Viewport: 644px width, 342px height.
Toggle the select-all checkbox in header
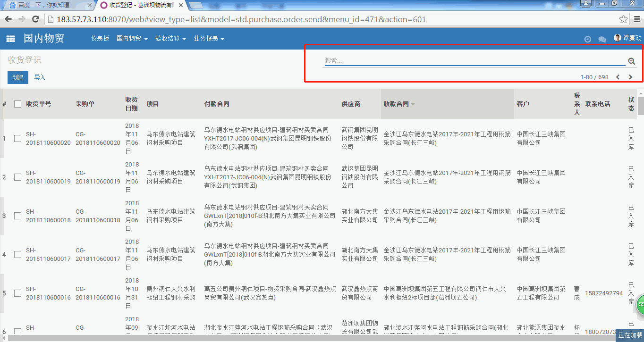pos(17,104)
